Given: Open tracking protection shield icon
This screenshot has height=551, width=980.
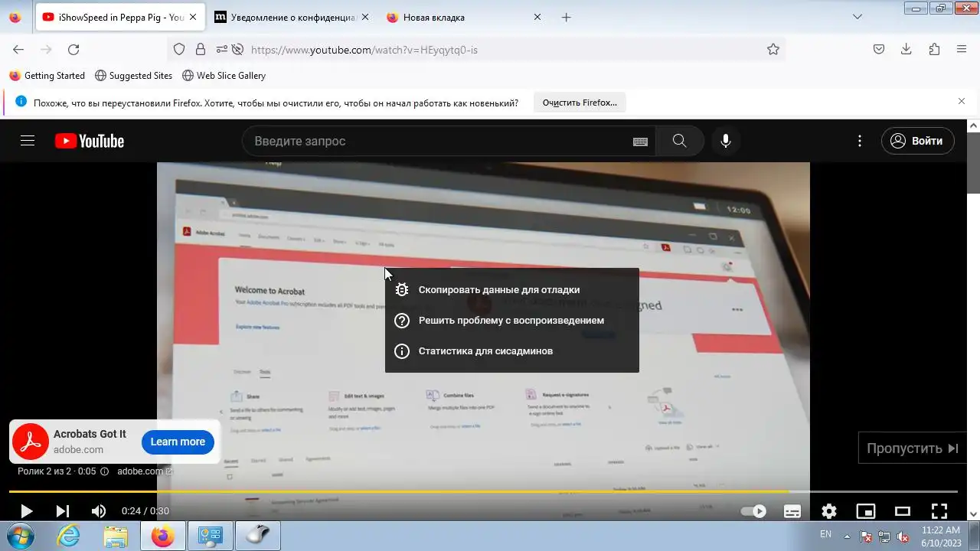Looking at the screenshot, I should [x=179, y=49].
